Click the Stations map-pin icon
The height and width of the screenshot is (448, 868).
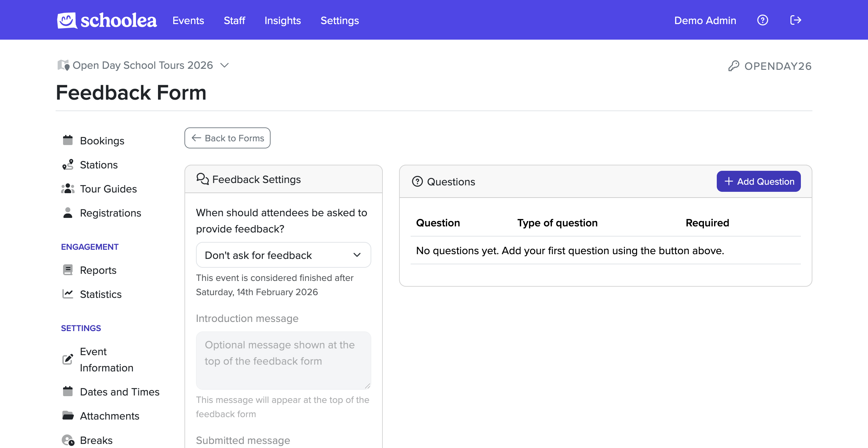tap(68, 164)
